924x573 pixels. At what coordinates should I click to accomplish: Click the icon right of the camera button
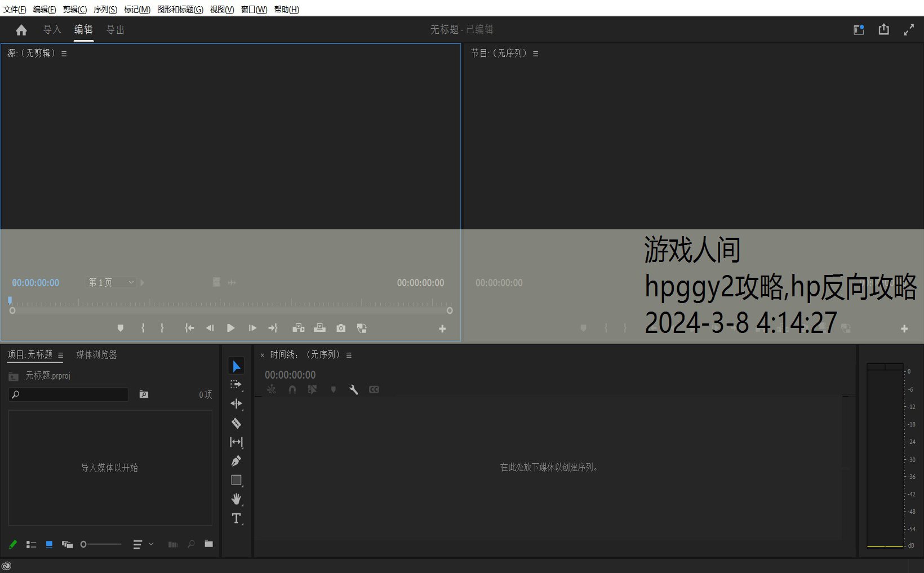click(362, 328)
